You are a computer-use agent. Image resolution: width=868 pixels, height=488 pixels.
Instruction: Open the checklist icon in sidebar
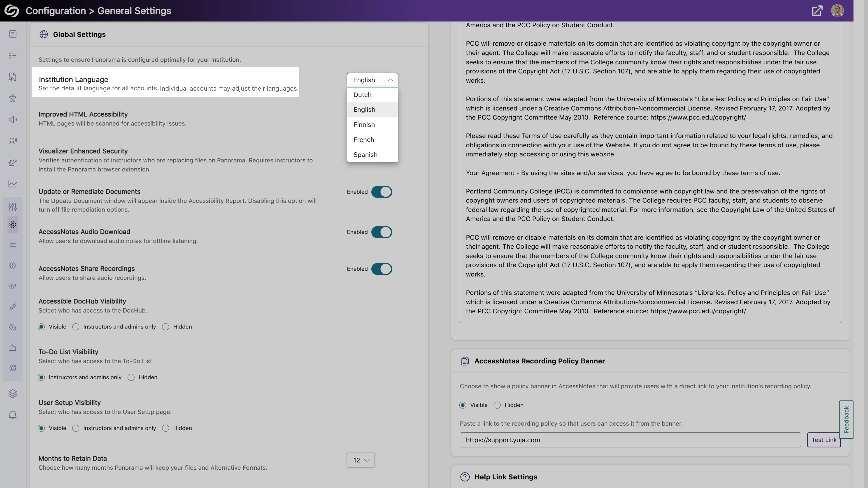tap(13, 56)
